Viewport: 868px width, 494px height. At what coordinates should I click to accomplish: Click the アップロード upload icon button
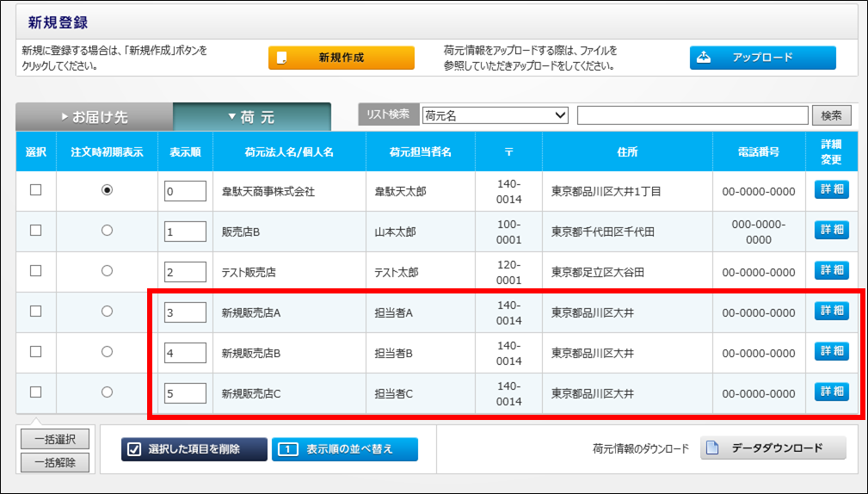coord(762,58)
